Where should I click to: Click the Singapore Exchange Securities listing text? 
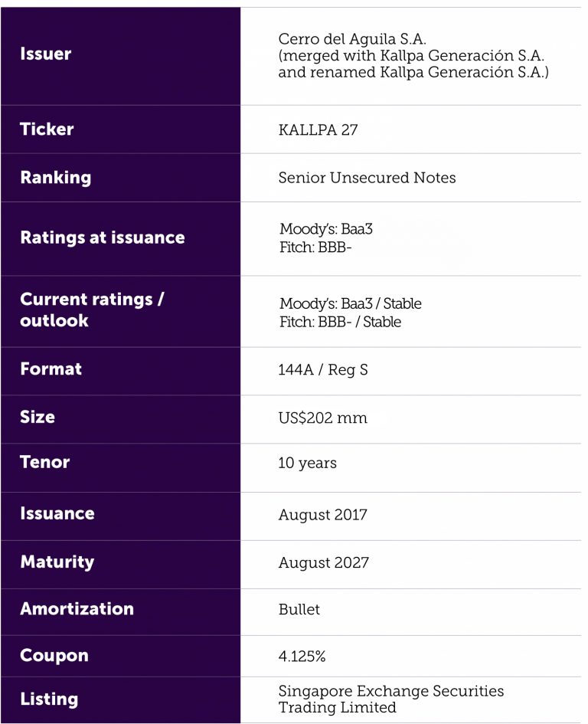pyautogui.click(x=391, y=691)
